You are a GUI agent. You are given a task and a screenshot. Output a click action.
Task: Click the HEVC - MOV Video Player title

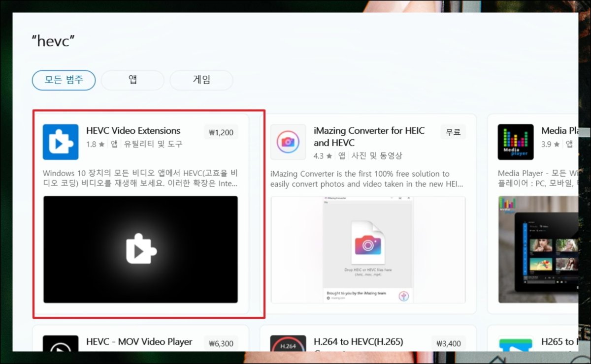click(139, 342)
